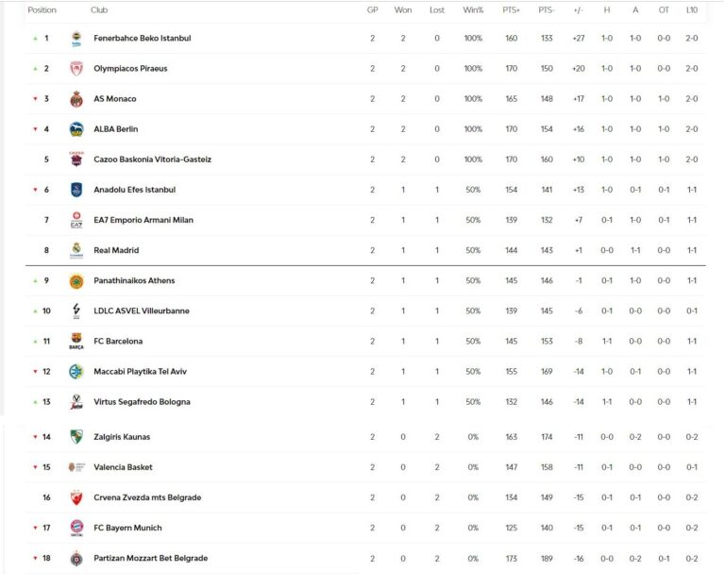The image size is (725, 588).
Task: Click the L10 column header
Action: (x=692, y=10)
